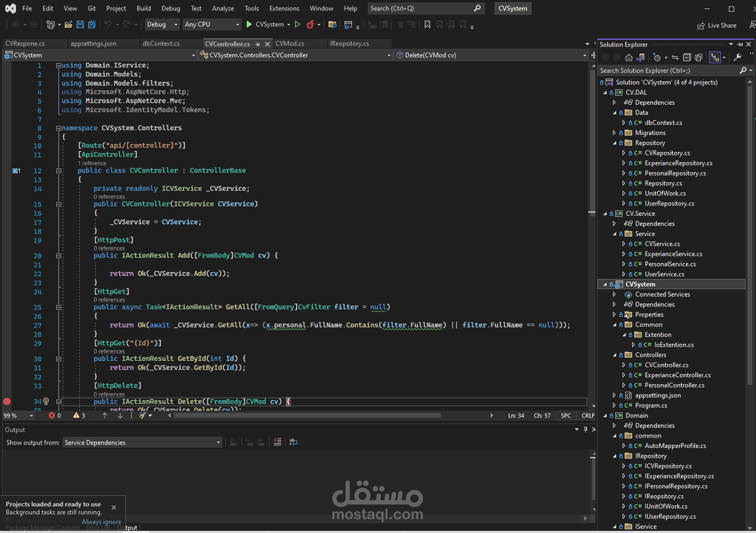
Task: Click the editor horizontal scrollbar thumb
Action: (307, 416)
